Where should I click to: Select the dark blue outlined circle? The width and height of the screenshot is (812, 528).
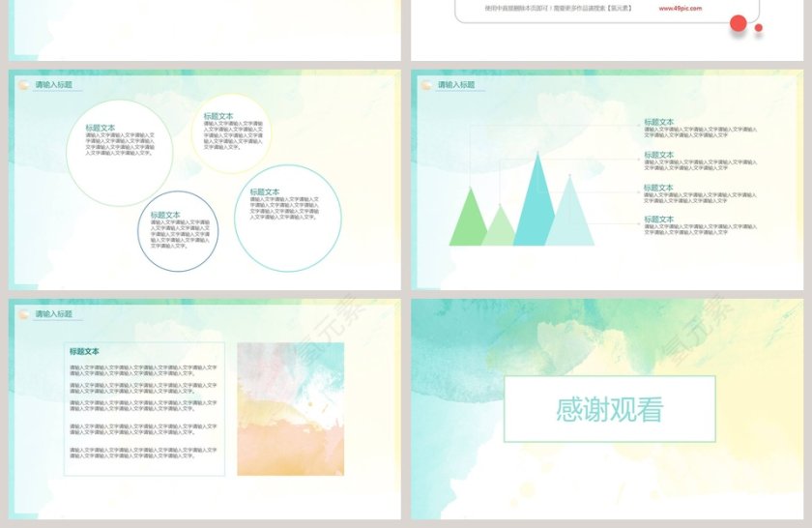click(x=178, y=232)
